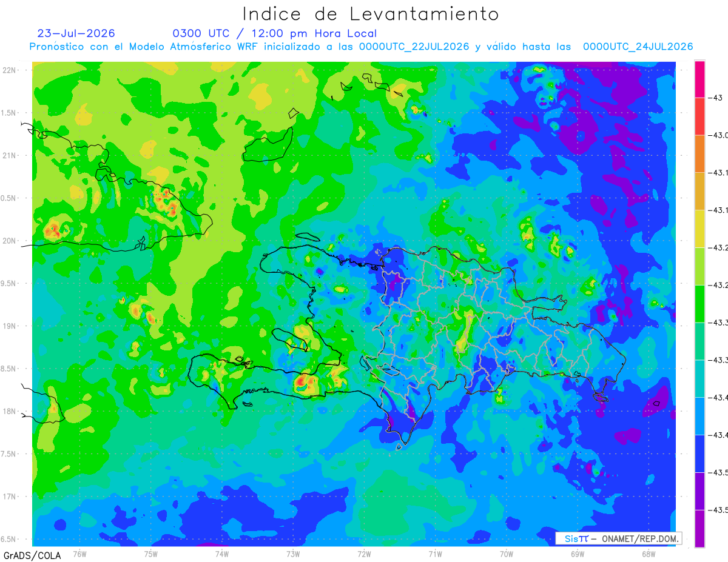728x562 pixels.
Task: Click the '18N' latitude label
Action: [x=10, y=411]
